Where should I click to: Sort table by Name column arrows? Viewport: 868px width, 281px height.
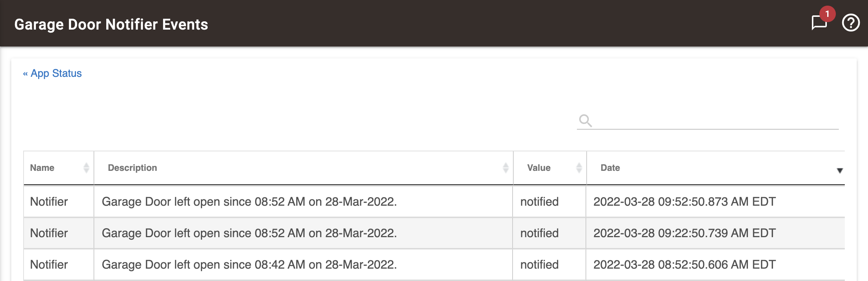(86, 168)
